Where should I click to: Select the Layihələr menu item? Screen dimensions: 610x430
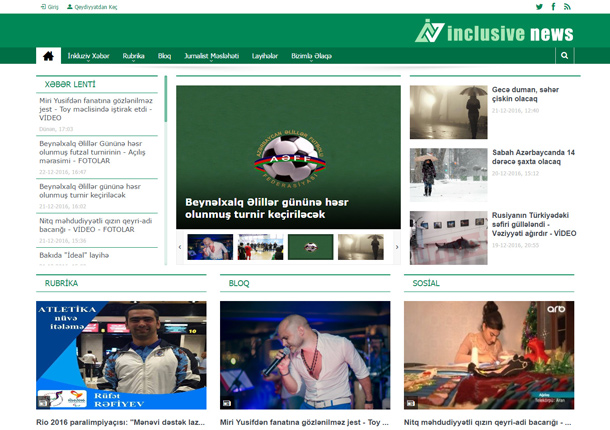pyautogui.click(x=265, y=56)
